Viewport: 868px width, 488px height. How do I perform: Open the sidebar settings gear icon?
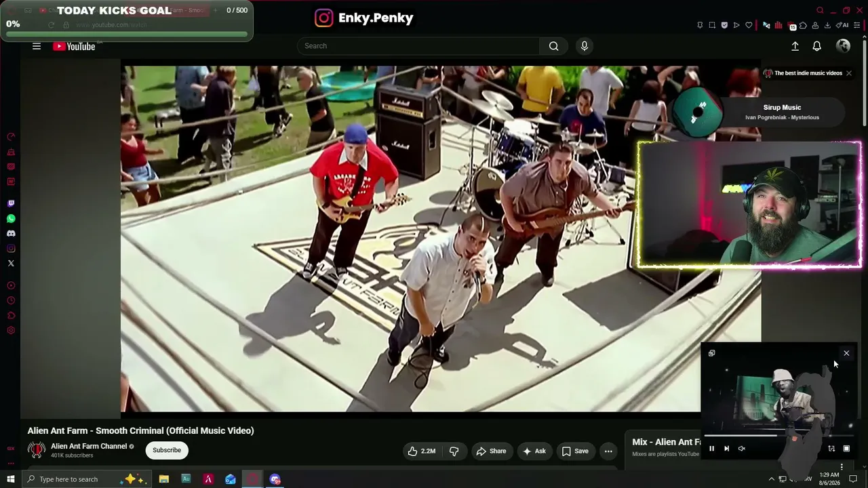[x=11, y=331]
